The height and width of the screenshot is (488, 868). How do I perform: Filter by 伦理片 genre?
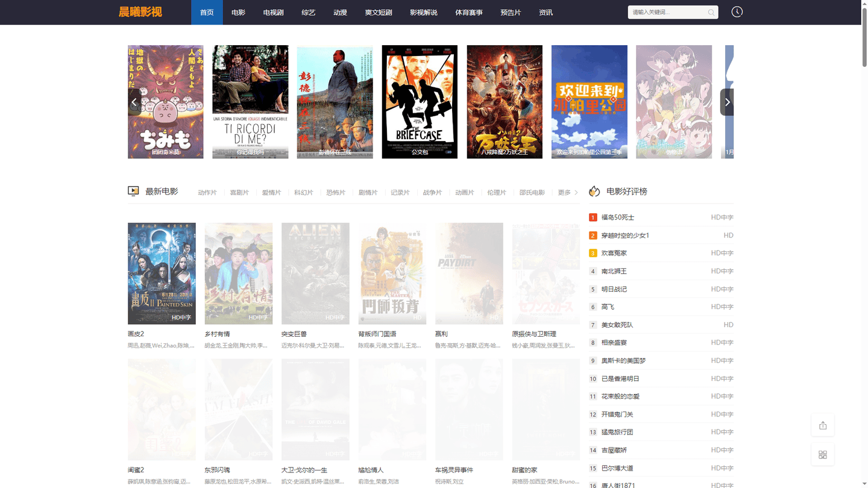click(497, 193)
